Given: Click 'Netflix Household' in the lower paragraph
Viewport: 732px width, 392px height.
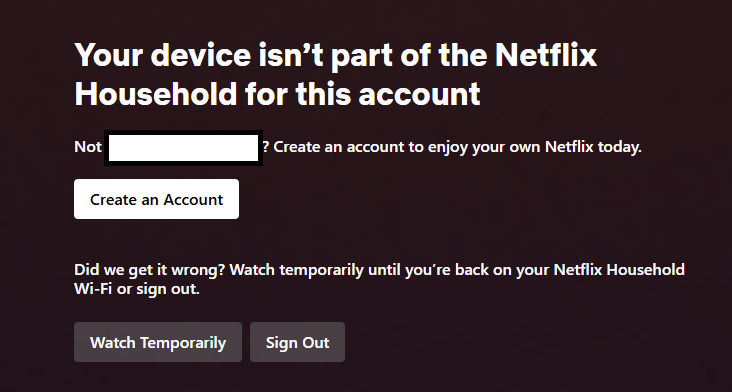Looking at the screenshot, I should click(x=619, y=270).
